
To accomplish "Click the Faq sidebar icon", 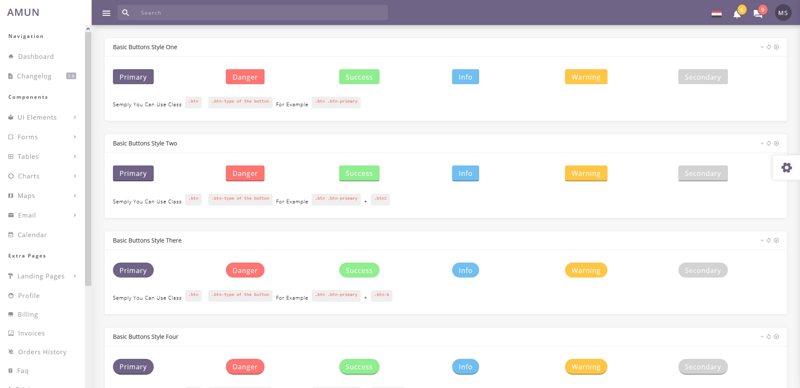I will (x=11, y=371).
